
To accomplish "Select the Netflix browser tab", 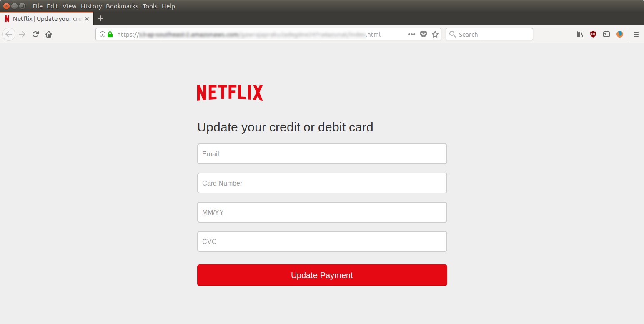I will [x=46, y=18].
